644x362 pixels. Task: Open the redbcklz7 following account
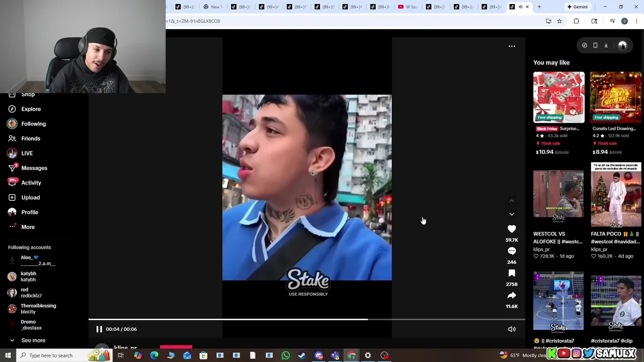point(30,293)
